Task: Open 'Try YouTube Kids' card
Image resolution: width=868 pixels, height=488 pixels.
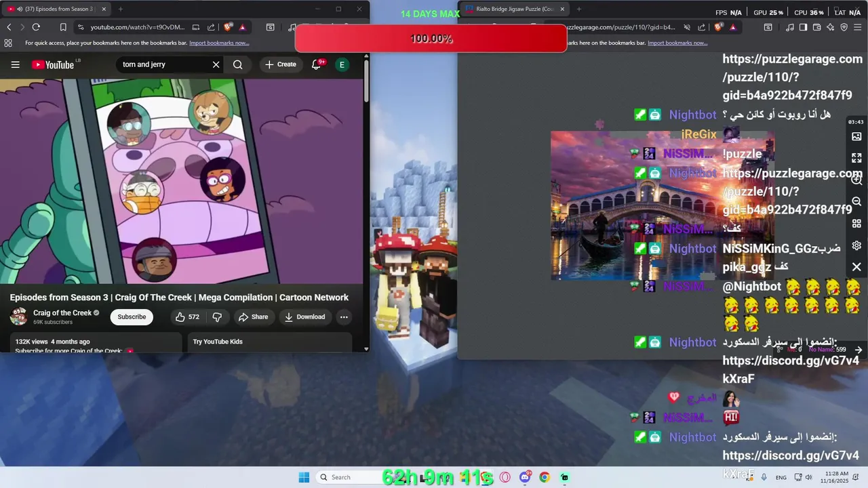Action: [x=270, y=342]
